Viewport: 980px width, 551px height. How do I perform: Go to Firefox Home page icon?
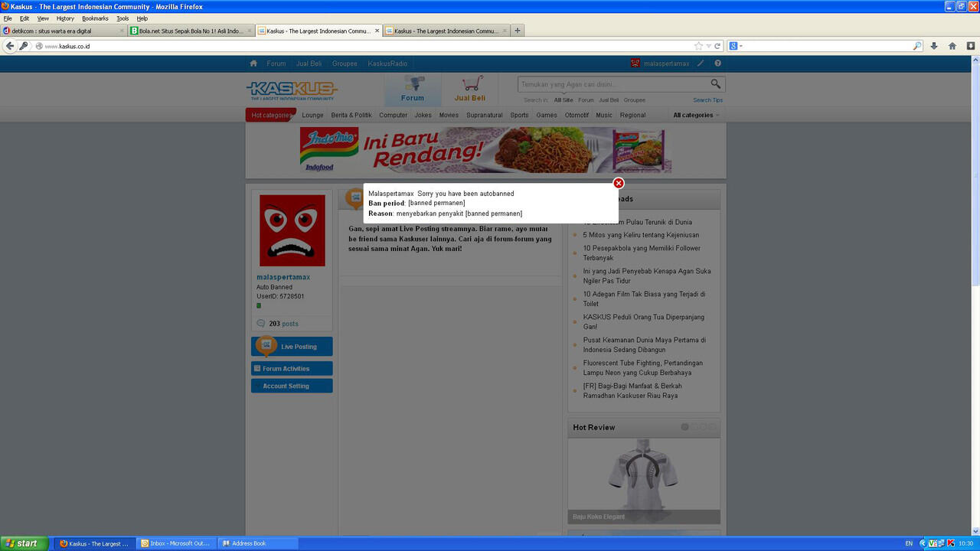[952, 46]
